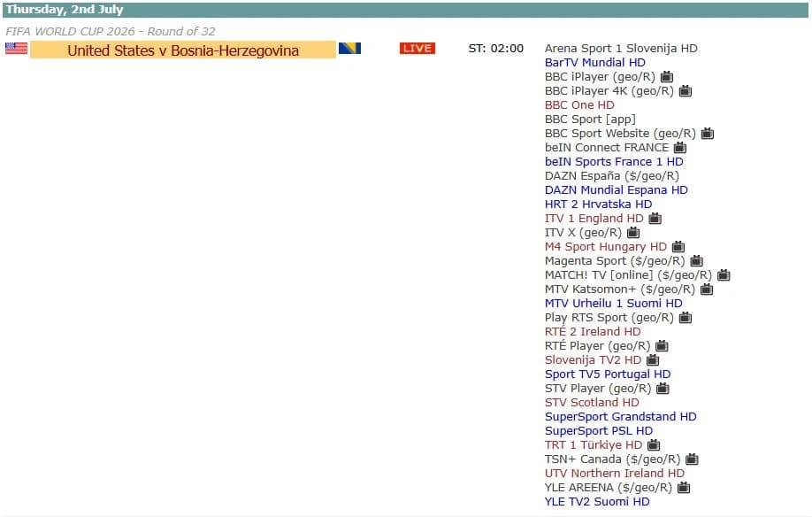
Task: Click the TV icon beside STV Player
Action: click(x=663, y=388)
